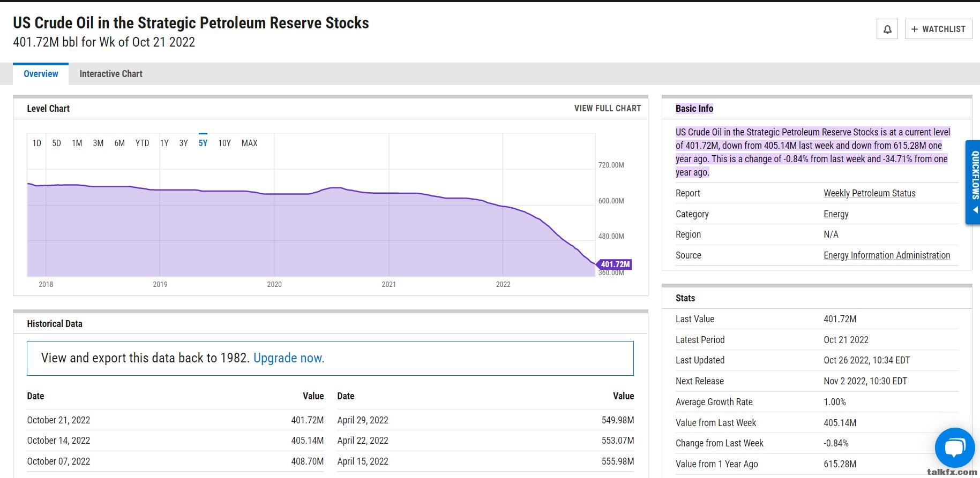Click the Value from 1 Year Ago 615.28M
The height and width of the screenshot is (478, 980).
tap(840, 464)
